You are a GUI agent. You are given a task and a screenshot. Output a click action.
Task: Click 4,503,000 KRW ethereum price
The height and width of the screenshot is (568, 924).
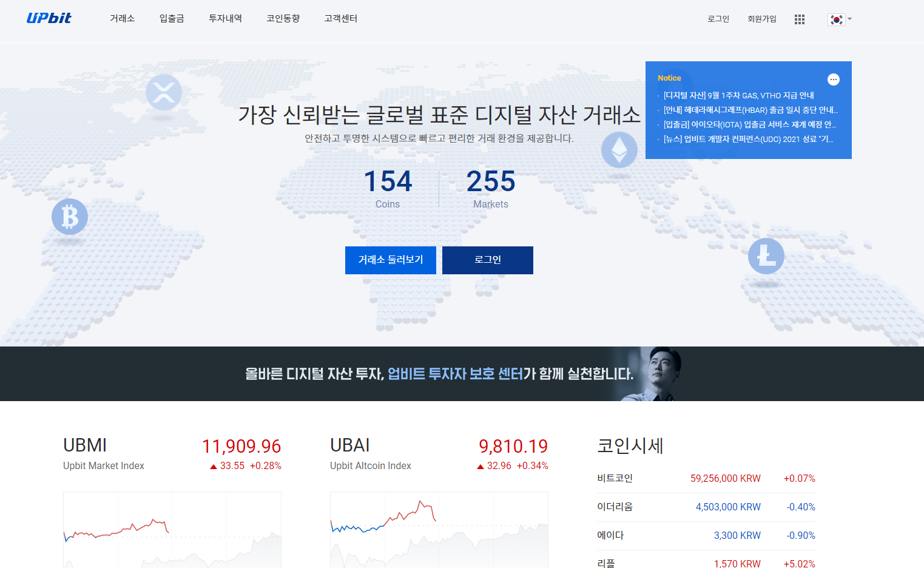coord(728,507)
